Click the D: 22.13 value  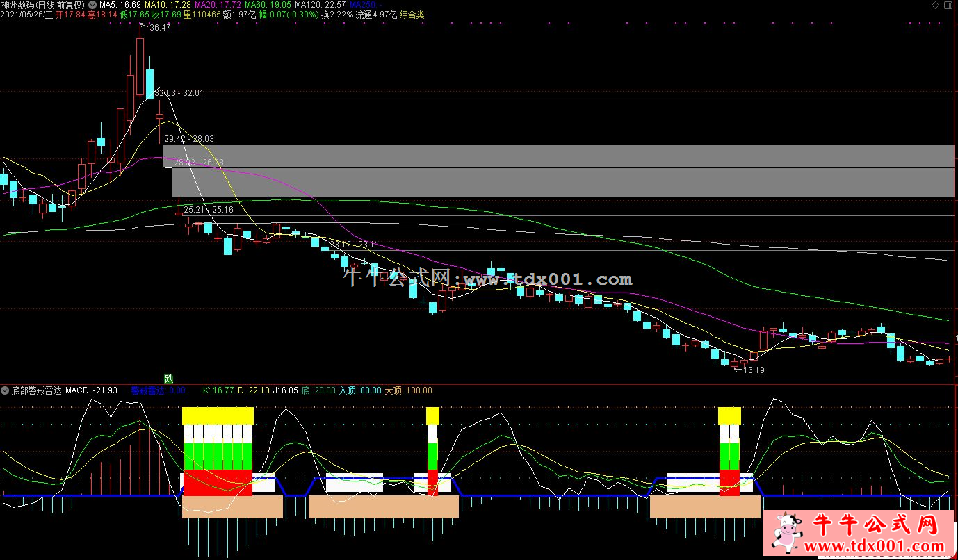(253, 390)
